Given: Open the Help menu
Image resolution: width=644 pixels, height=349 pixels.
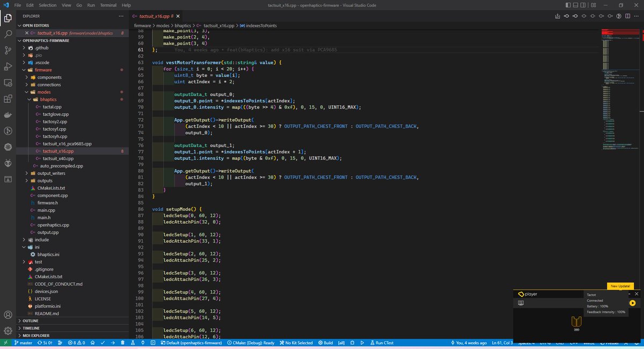Looking at the screenshot, I should [x=126, y=5].
